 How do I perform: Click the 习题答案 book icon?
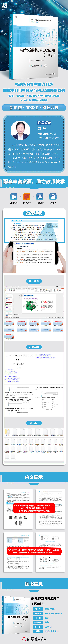pyautogui.click(x=40, y=197)
